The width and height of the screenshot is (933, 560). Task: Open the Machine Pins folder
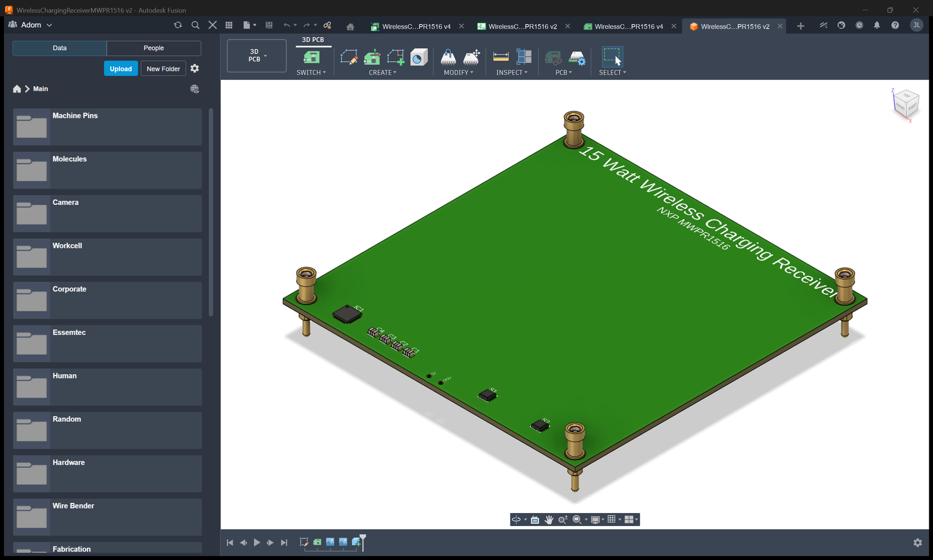[107, 127]
